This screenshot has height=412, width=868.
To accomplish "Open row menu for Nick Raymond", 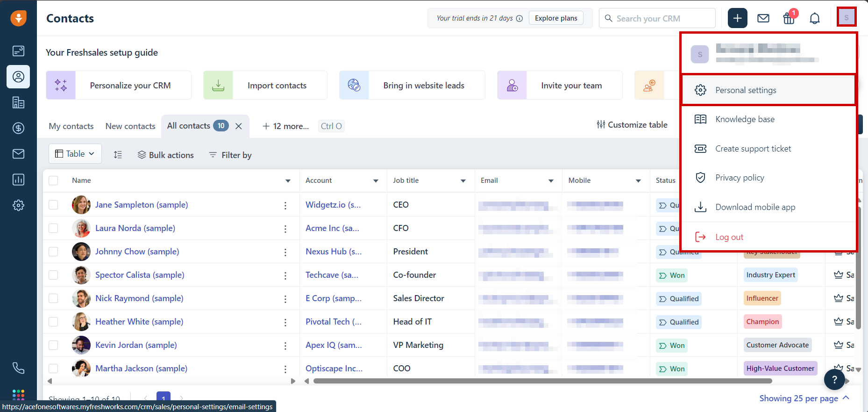I will 285,299.
